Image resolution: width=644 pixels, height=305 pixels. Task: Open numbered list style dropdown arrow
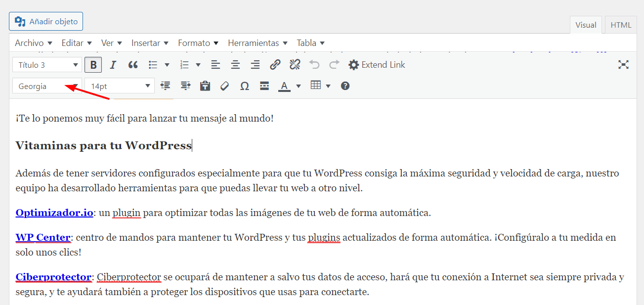[x=198, y=65]
